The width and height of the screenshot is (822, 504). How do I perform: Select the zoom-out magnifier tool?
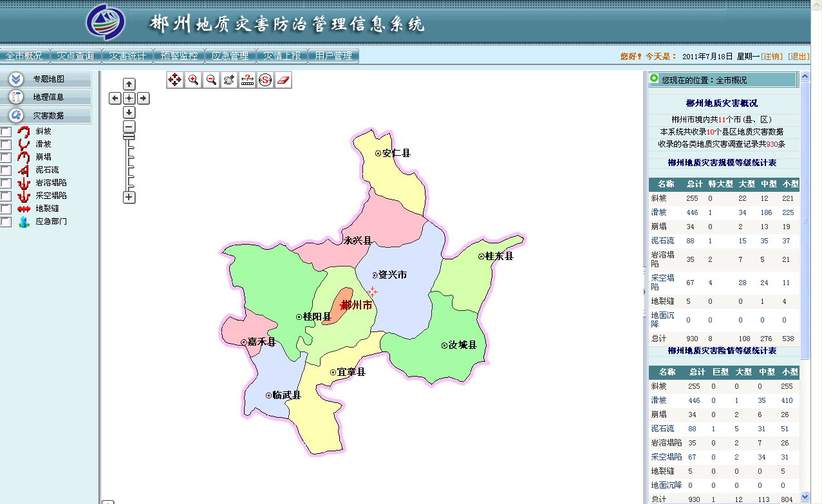pyautogui.click(x=210, y=80)
